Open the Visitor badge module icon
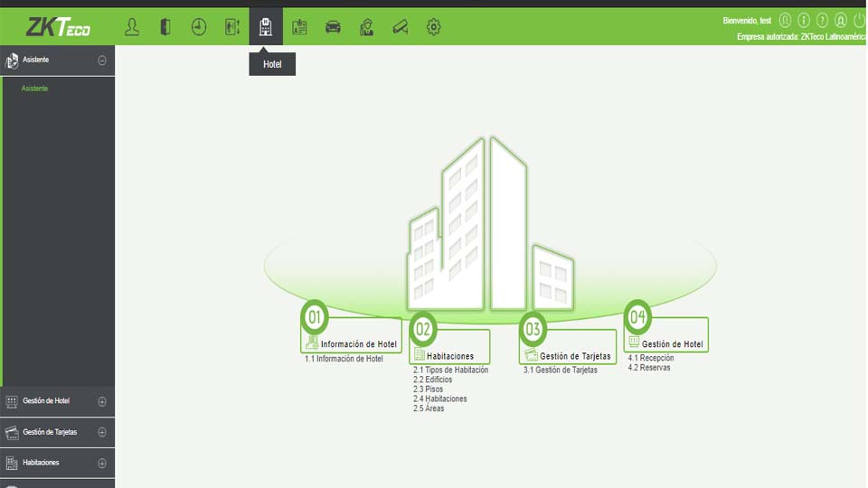 [x=299, y=27]
